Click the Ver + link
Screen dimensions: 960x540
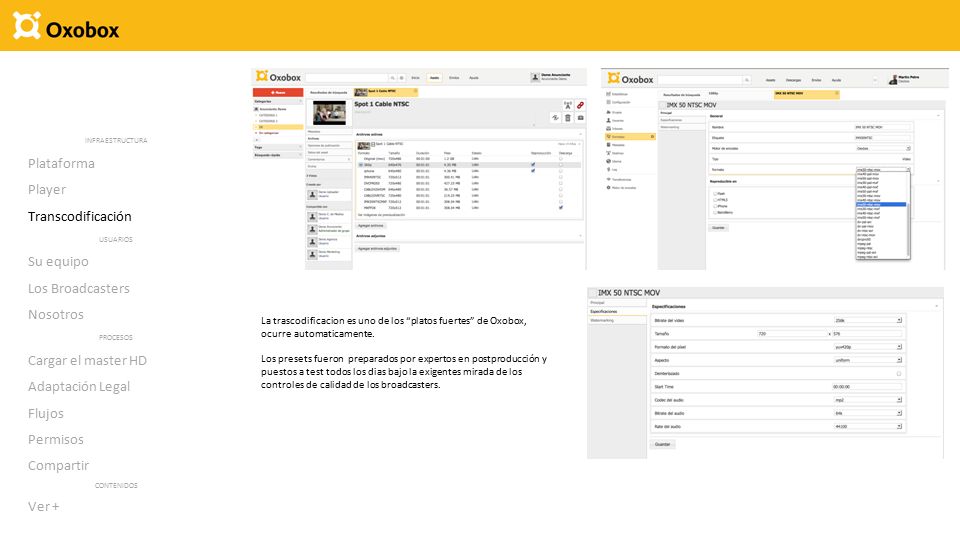(43, 507)
